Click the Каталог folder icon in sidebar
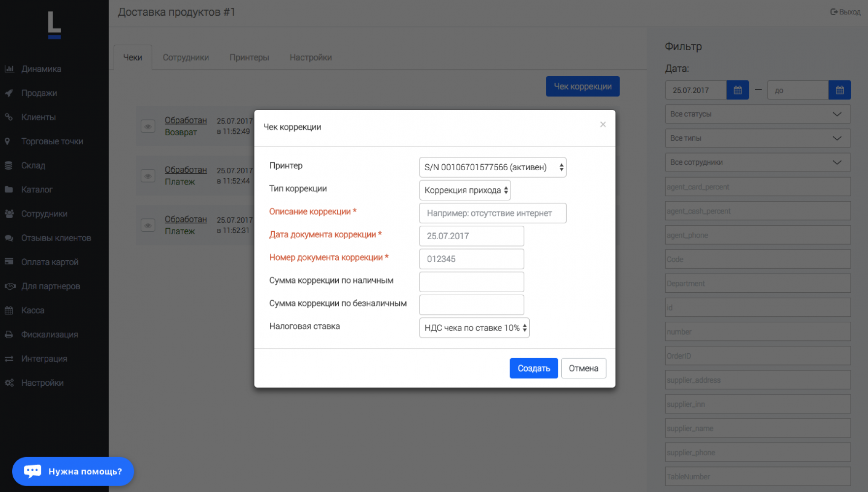The height and width of the screenshot is (492, 868). [x=9, y=189]
